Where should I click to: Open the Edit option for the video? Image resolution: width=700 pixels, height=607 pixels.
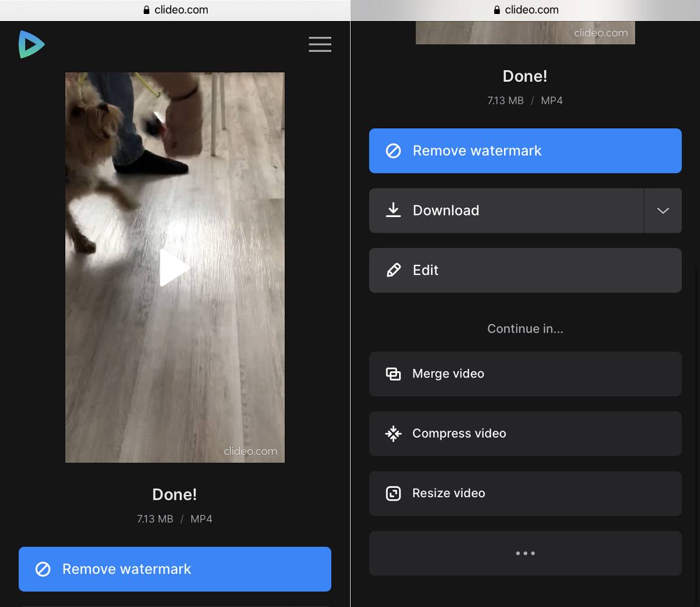(x=525, y=270)
